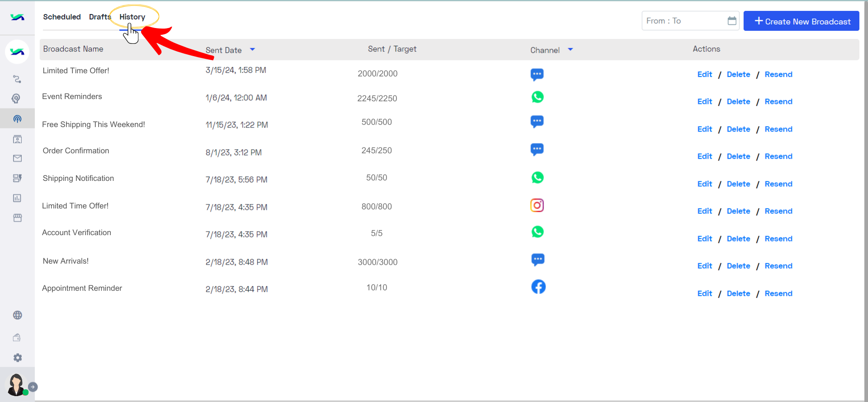Click the top-left app logo
Screen dimensions: 868x402
click(x=17, y=17)
